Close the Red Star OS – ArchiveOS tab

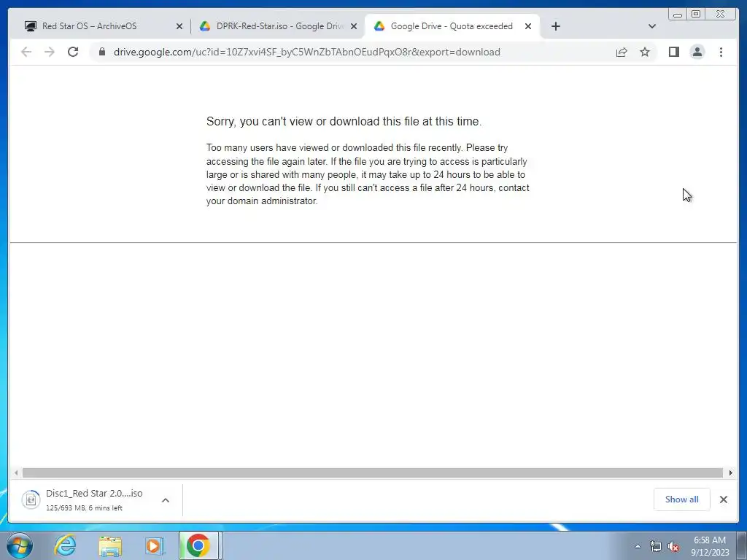pyautogui.click(x=179, y=27)
